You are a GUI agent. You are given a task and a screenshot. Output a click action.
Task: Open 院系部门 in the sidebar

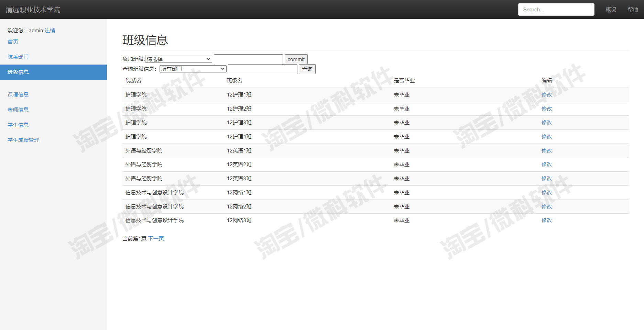(x=18, y=57)
